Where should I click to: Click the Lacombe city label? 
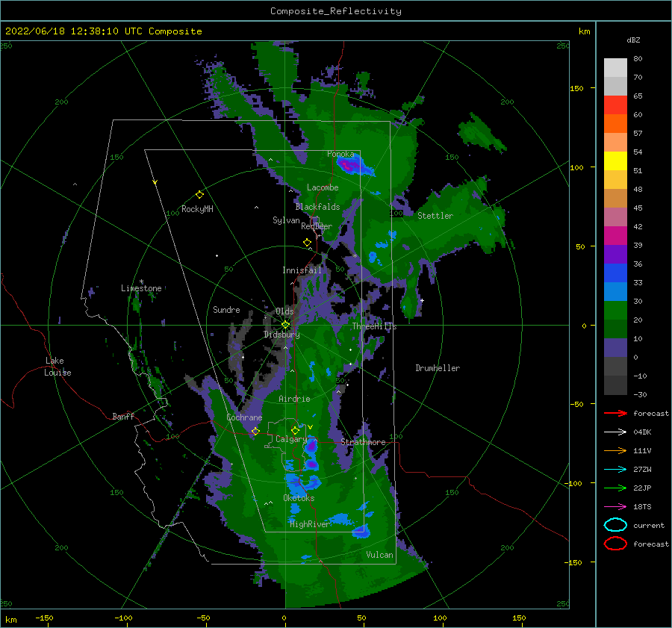323,187
